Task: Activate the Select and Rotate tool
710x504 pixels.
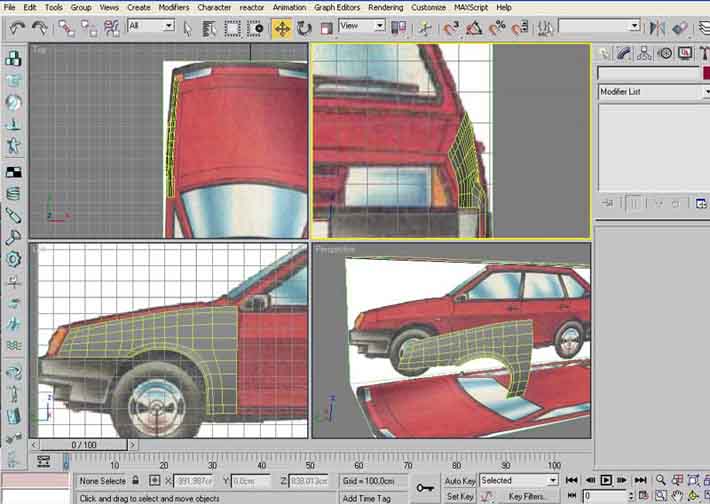Action: tap(304, 28)
